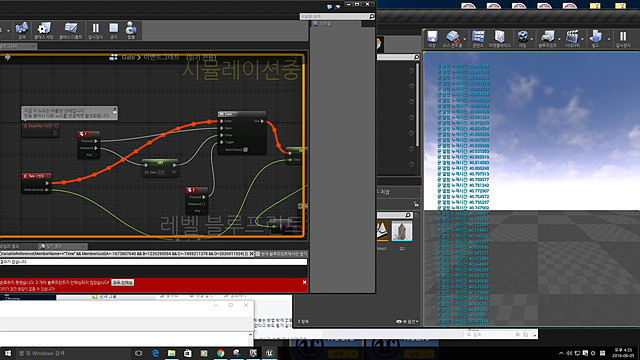Select the event graph document tab
This screenshot has width=640, height=360.
pos(18,46)
